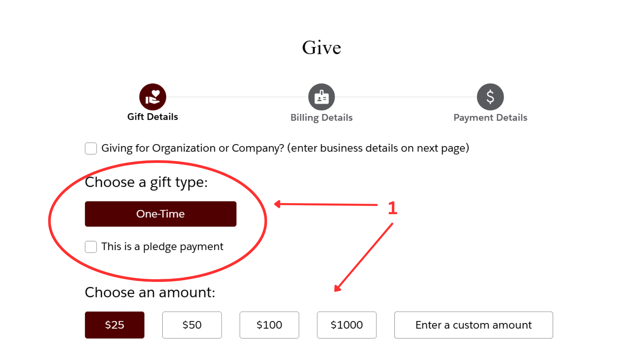Click the "Choose an amount:" heading
The height and width of the screenshot is (362, 644).
point(150,292)
